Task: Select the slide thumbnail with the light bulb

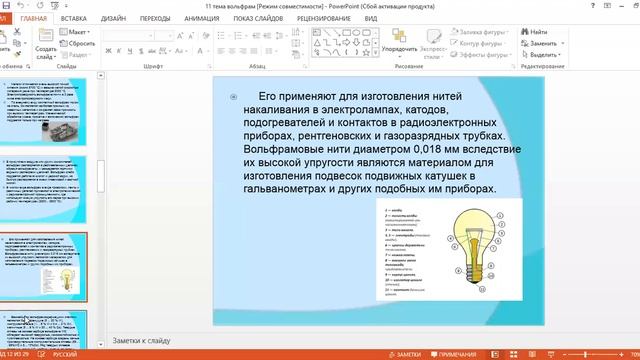Action: click(x=43, y=267)
